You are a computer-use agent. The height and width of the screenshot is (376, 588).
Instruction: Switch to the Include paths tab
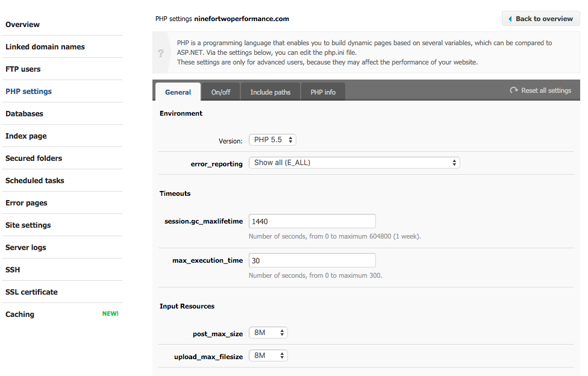click(271, 92)
